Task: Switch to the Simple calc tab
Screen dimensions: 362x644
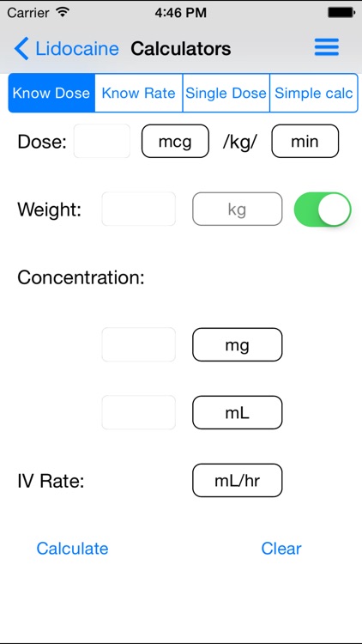Action: point(314,93)
